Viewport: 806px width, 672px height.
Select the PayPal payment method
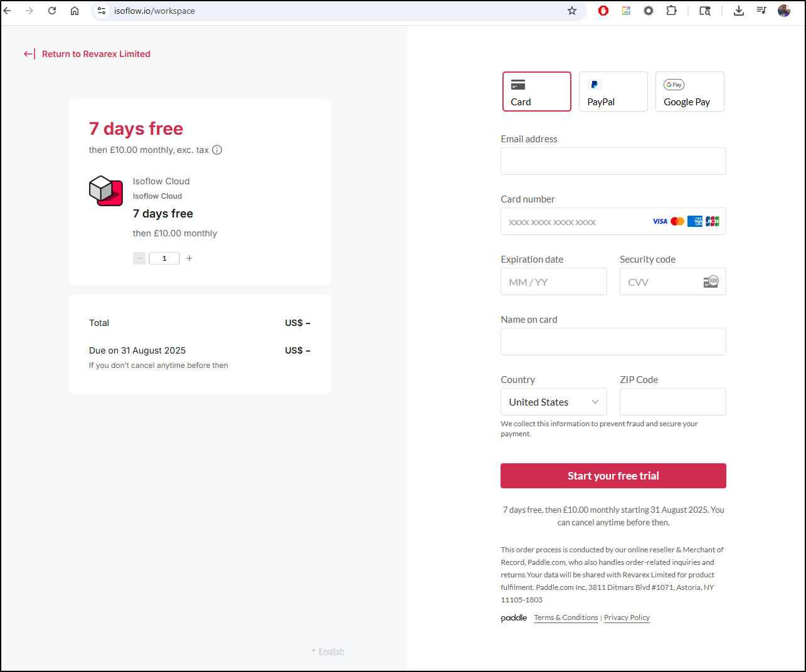point(613,92)
